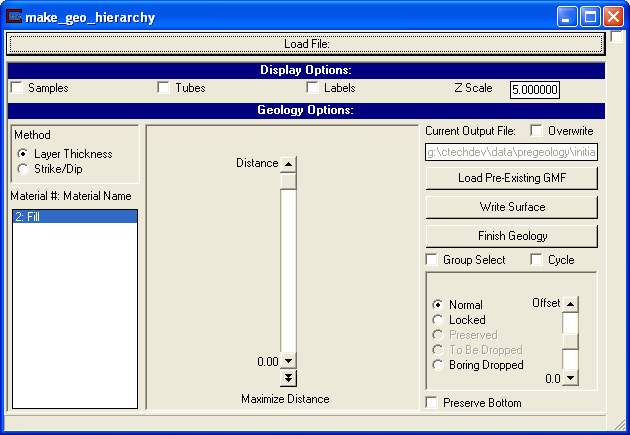Click the Finish Geology button
Screen dimensions: 630x435
(x=511, y=236)
